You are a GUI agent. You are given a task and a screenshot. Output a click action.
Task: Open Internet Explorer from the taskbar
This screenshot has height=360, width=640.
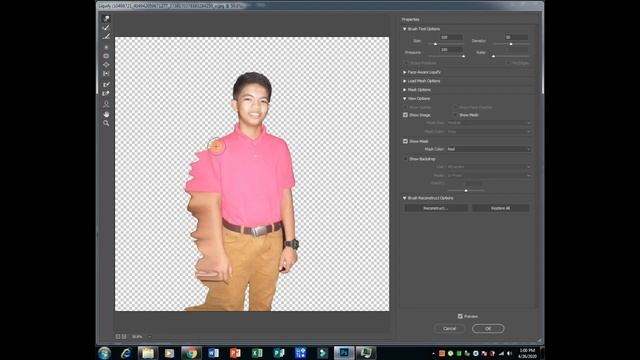point(126,353)
